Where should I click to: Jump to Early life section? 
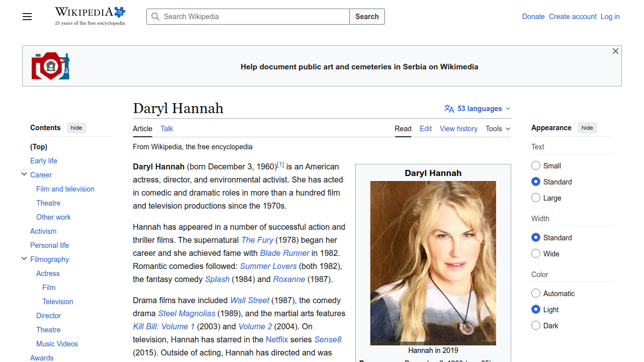point(44,161)
